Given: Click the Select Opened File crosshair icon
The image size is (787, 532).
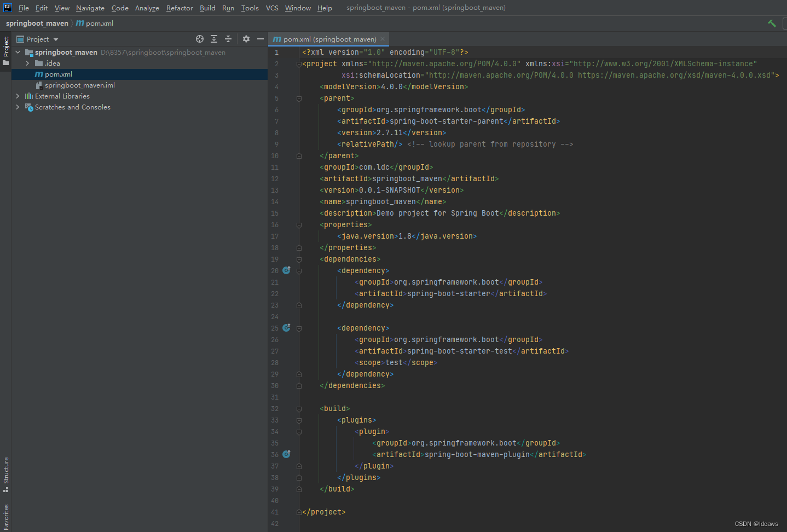Looking at the screenshot, I should [200, 39].
